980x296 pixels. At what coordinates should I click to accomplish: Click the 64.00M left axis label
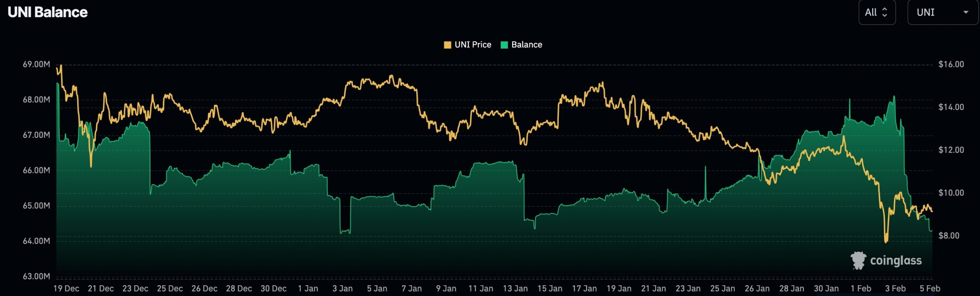coord(36,241)
